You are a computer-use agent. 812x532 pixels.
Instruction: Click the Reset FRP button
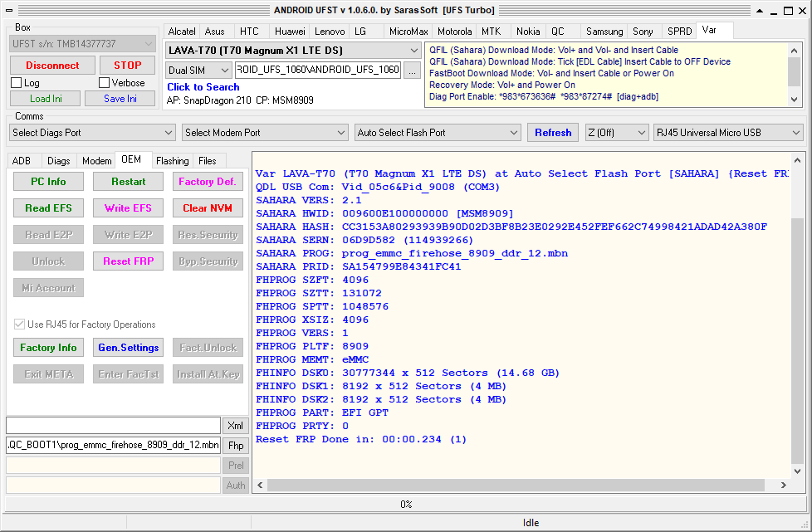pyautogui.click(x=128, y=261)
